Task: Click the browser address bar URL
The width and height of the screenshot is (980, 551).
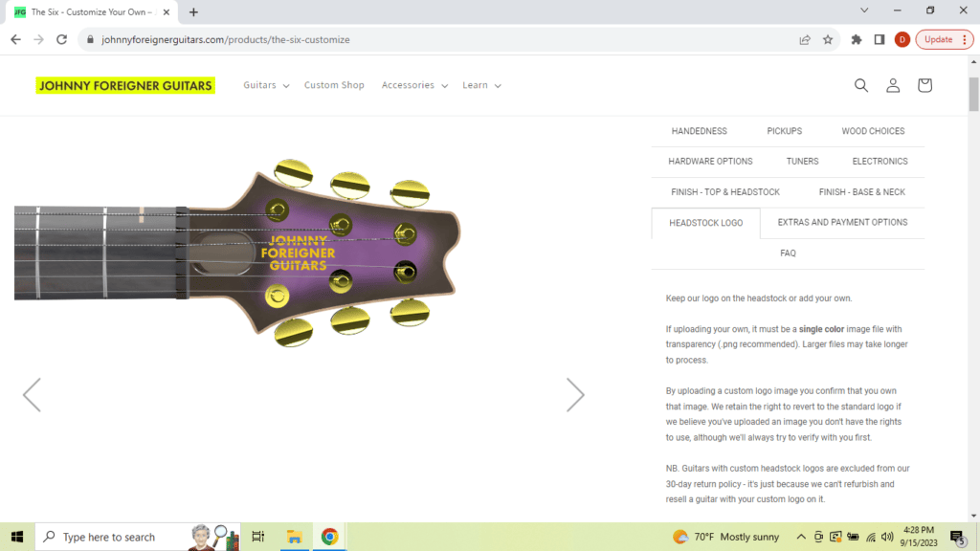Action: tap(226, 39)
